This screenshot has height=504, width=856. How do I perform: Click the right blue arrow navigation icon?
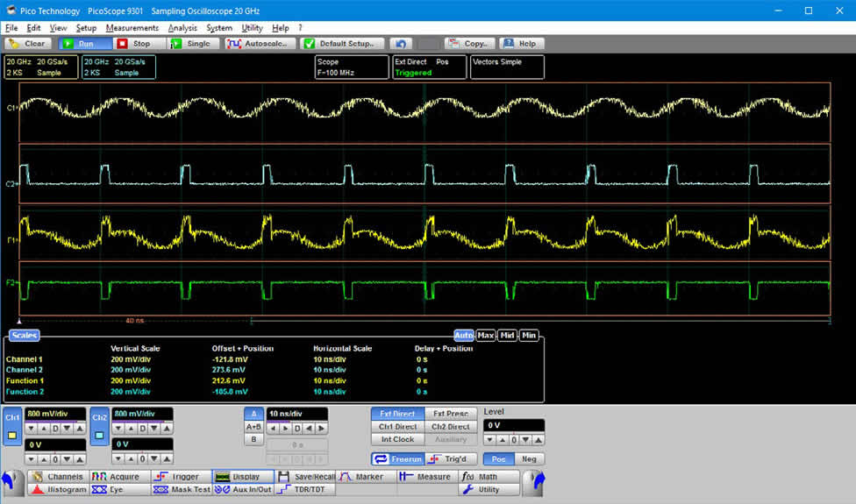[x=534, y=482]
